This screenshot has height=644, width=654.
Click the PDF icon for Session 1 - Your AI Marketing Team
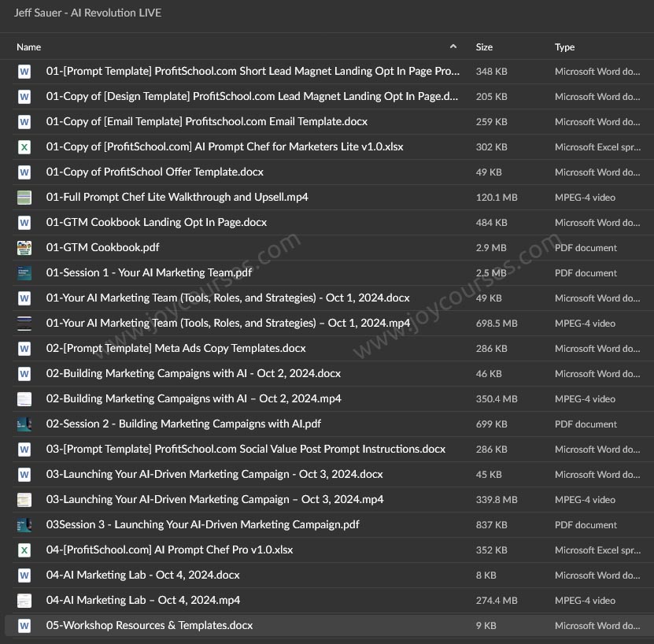[24, 273]
